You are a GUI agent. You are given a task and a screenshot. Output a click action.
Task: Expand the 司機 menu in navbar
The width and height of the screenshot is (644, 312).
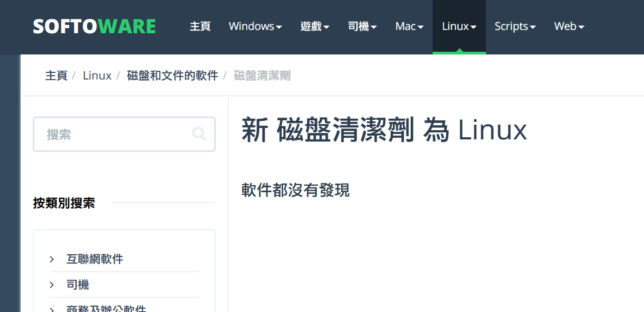[x=362, y=27]
